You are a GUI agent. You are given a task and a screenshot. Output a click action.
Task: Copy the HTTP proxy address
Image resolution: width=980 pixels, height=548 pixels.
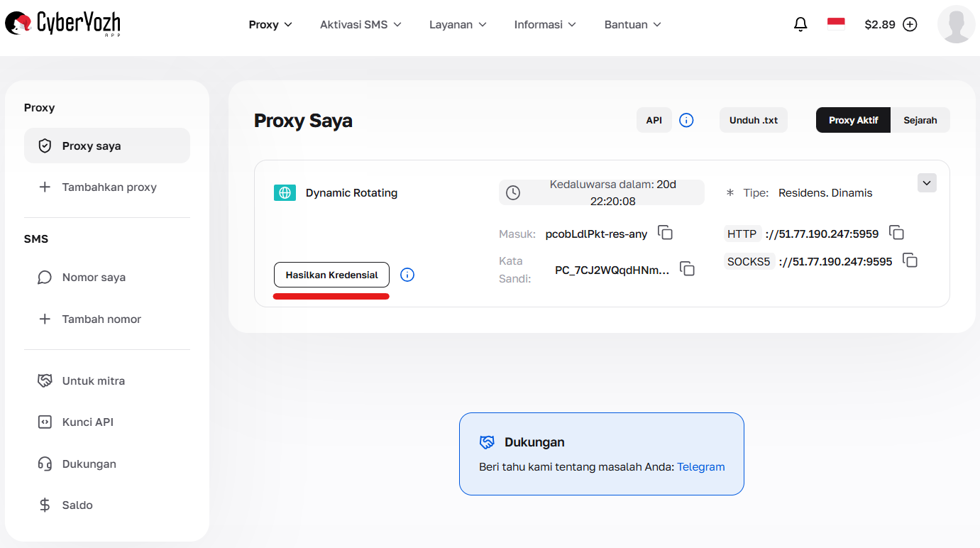[x=896, y=232]
